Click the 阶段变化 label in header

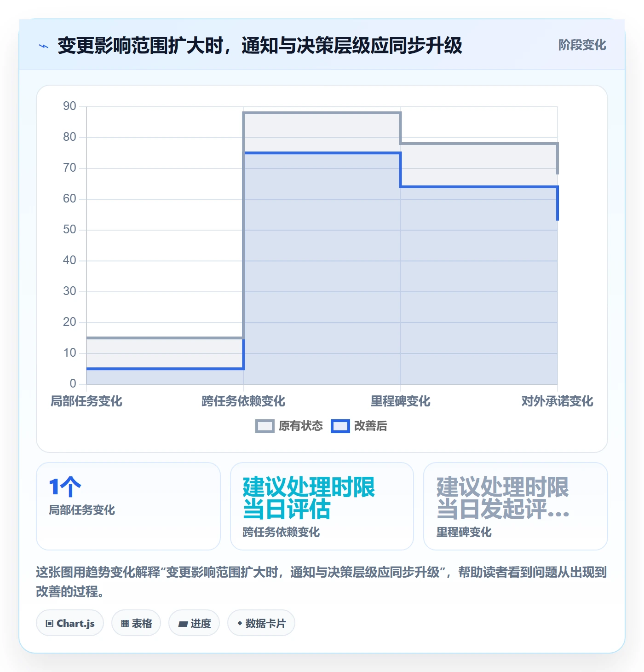pos(582,45)
